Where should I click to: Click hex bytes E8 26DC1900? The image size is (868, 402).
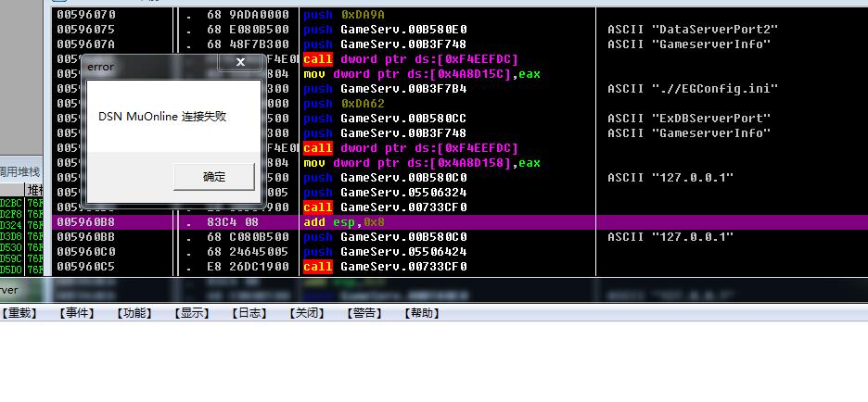[x=248, y=267]
